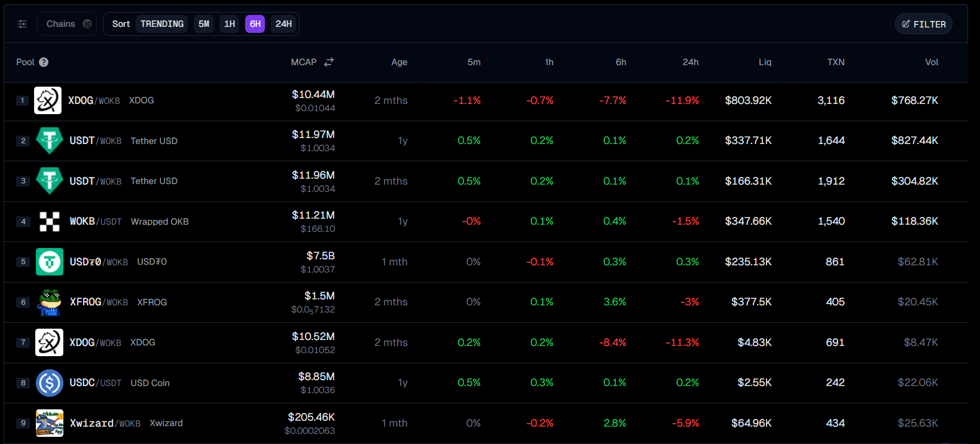This screenshot has width=980, height=444.
Task: Click the FILTER button
Action: point(924,24)
